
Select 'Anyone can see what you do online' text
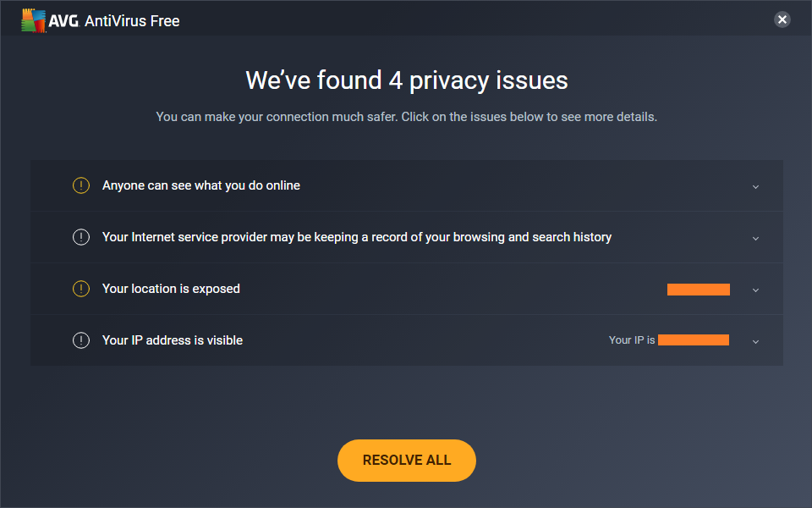click(201, 185)
